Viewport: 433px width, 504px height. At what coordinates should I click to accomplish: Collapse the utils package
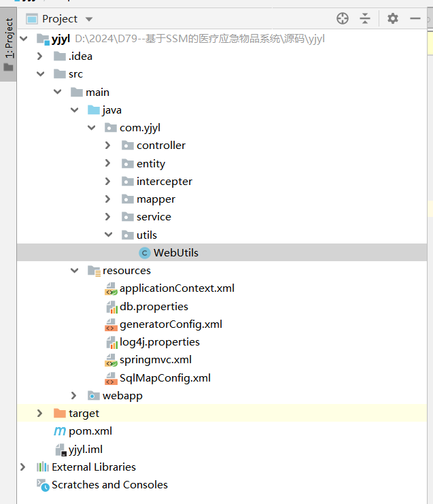(108, 235)
